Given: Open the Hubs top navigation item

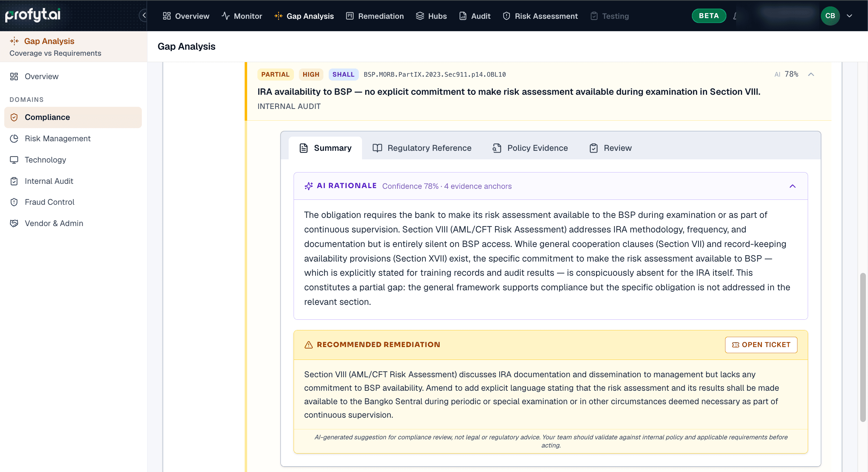Looking at the screenshot, I should pos(431,16).
